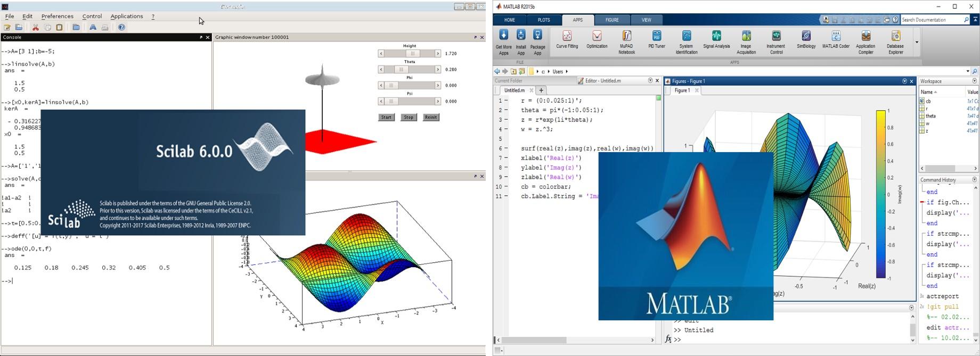980x356 pixels.
Task: Open the Editor panel actions dropdown
Action: coord(650,81)
